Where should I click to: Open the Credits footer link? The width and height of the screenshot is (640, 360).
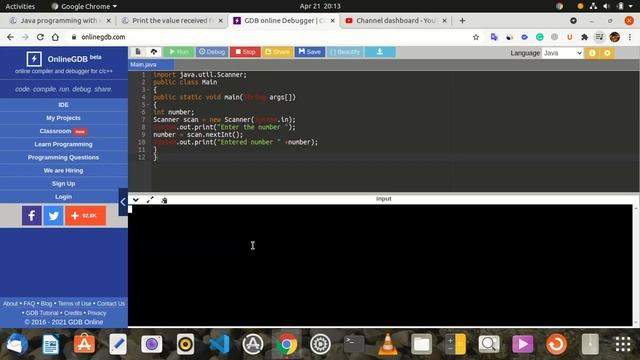pyautogui.click(x=73, y=313)
